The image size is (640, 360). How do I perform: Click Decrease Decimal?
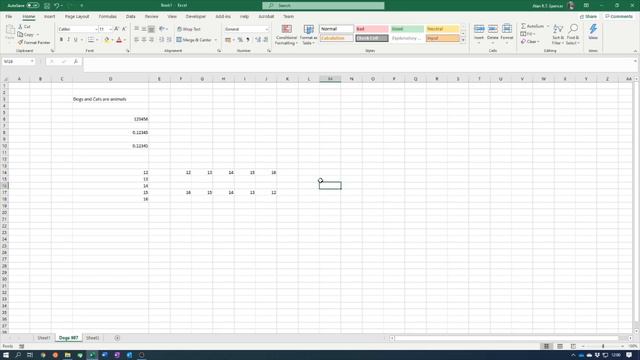[x=266, y=40]
